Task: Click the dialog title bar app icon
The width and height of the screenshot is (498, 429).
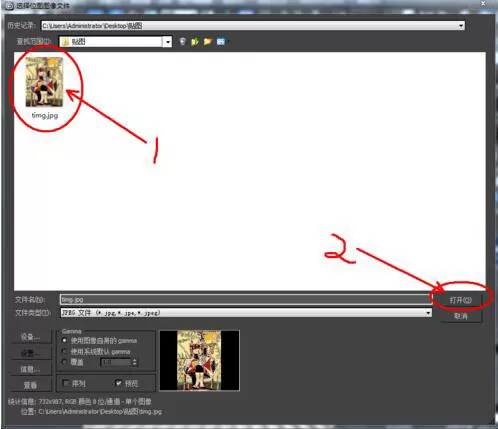Action: 10,5
